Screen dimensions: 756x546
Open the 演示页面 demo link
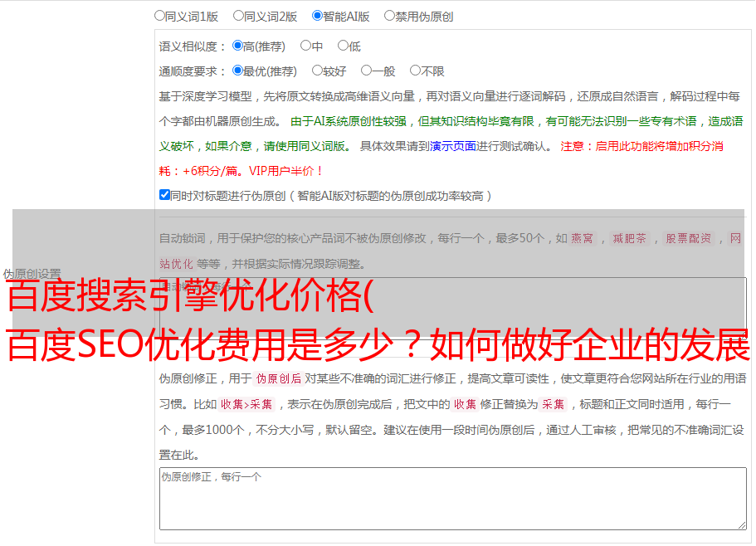[x=453, y=146]
